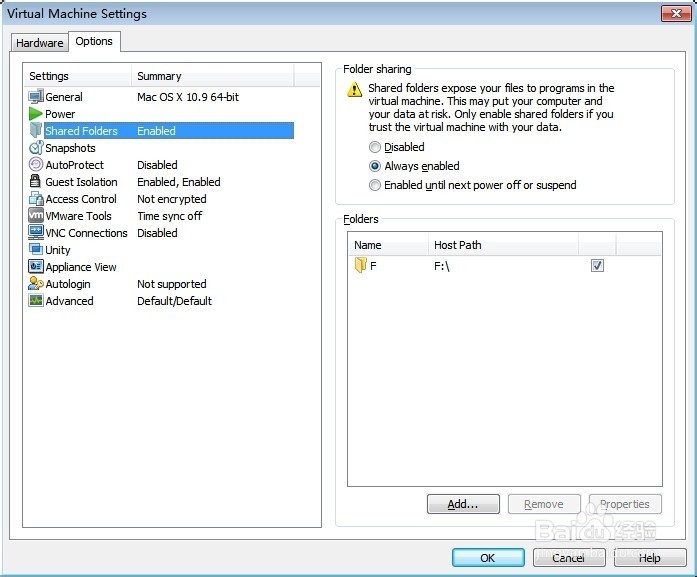Open Help for this dialog
The height and width of the screenshot is (577, 697).
tap(649, 557)
